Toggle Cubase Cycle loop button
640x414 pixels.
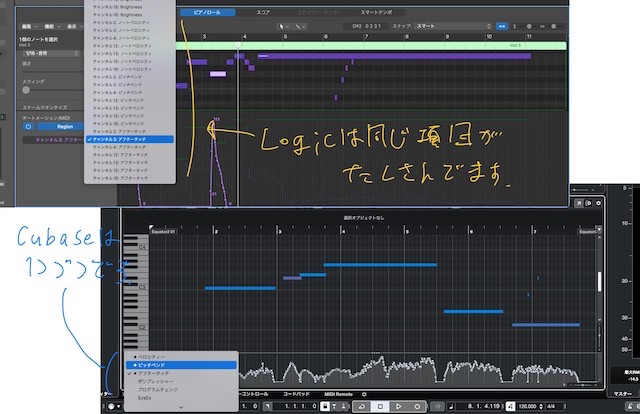coord(362,406)
